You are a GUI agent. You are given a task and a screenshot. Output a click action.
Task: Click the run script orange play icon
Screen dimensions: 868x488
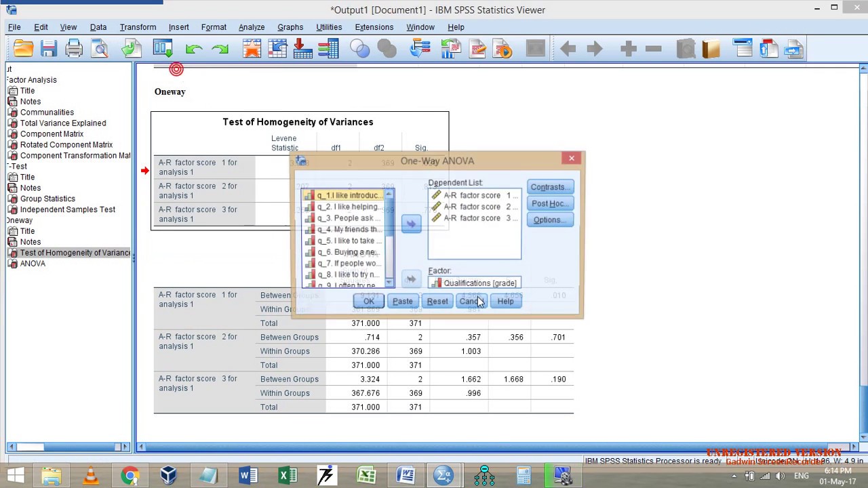coord(502,49)
